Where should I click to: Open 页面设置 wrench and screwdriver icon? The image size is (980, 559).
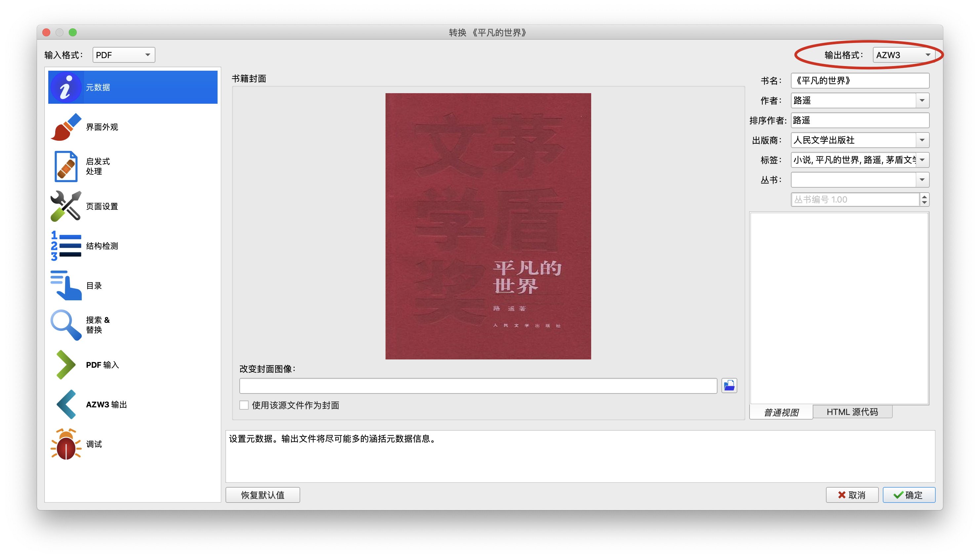click(66, 206)
